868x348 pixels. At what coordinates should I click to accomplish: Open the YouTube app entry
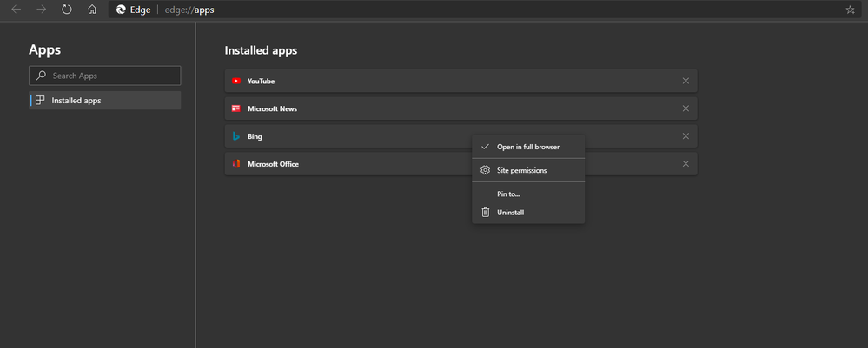(461, 81)
